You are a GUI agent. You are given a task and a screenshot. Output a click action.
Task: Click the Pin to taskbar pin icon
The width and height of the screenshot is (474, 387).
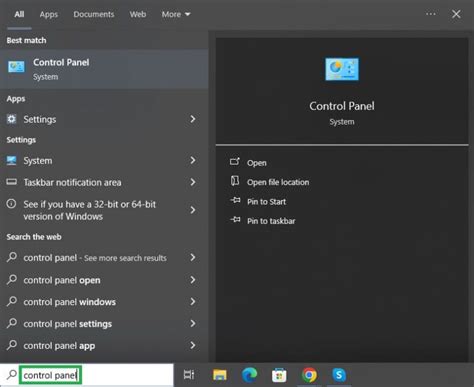pos(235,220)
